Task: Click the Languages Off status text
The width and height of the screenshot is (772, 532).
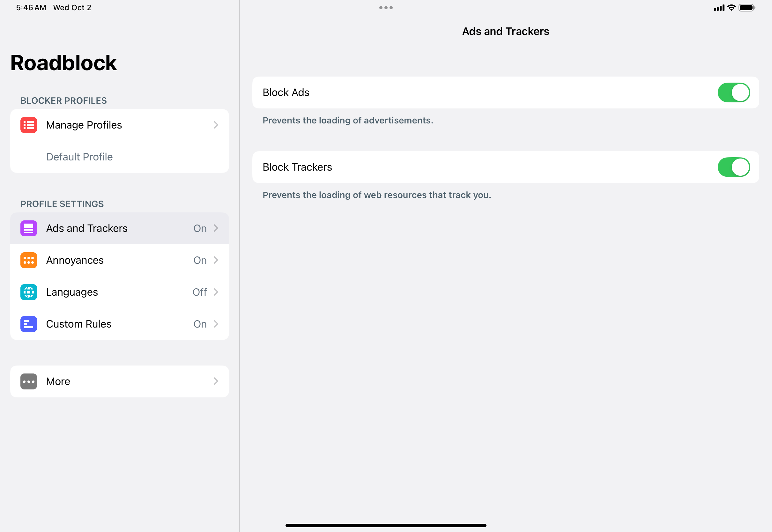Action: (199, 292)
